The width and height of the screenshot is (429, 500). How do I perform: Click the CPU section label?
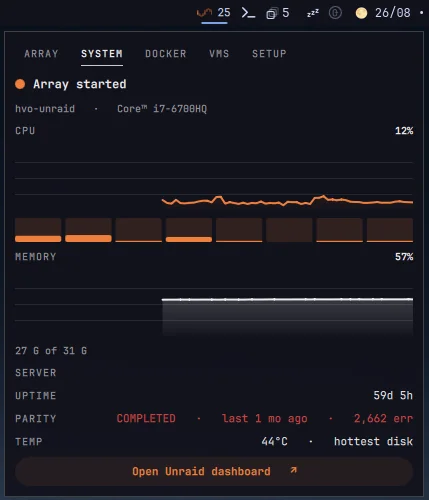point(25,131)
